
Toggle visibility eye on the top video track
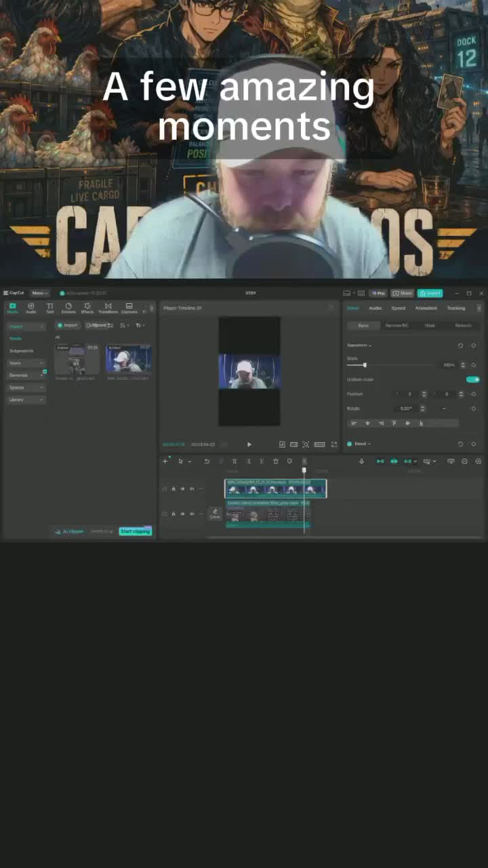click(182, 488)
